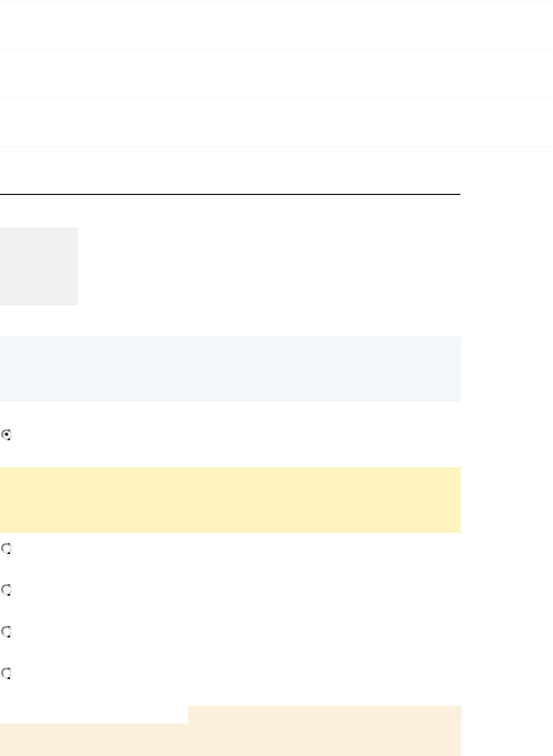Click the second blank row from top

pyautogui.click(x=276, y=73)
